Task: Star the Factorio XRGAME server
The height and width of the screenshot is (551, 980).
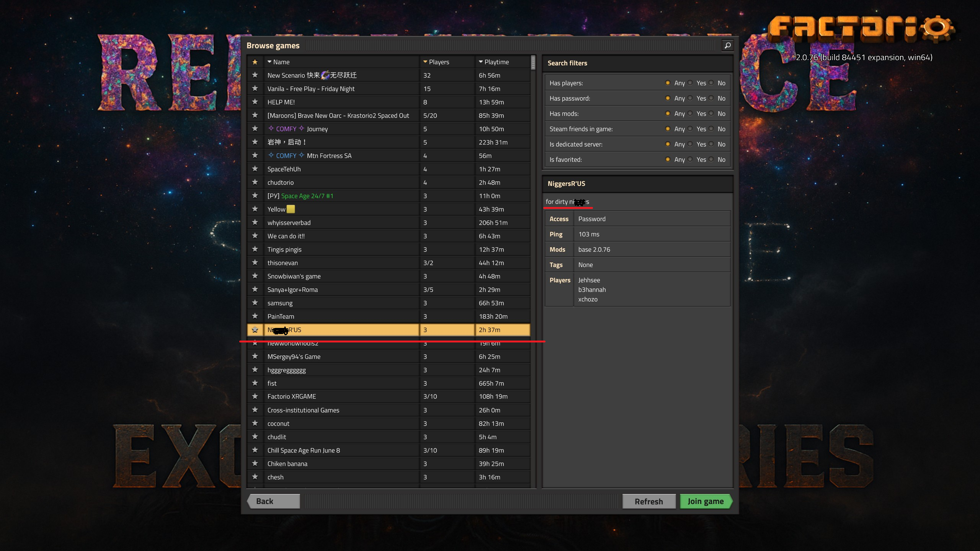Action: pos(255,397)
